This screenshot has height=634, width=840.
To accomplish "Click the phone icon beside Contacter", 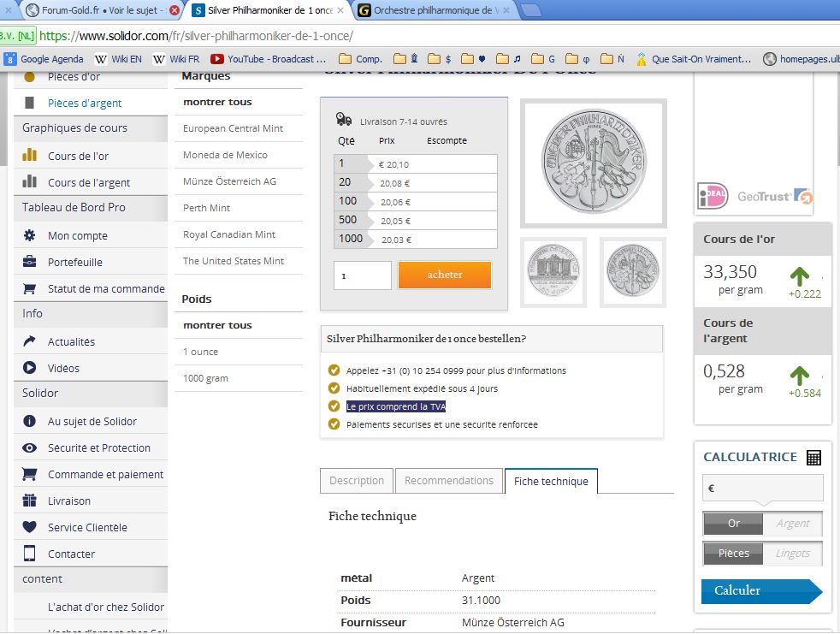I will coord(29,553).
